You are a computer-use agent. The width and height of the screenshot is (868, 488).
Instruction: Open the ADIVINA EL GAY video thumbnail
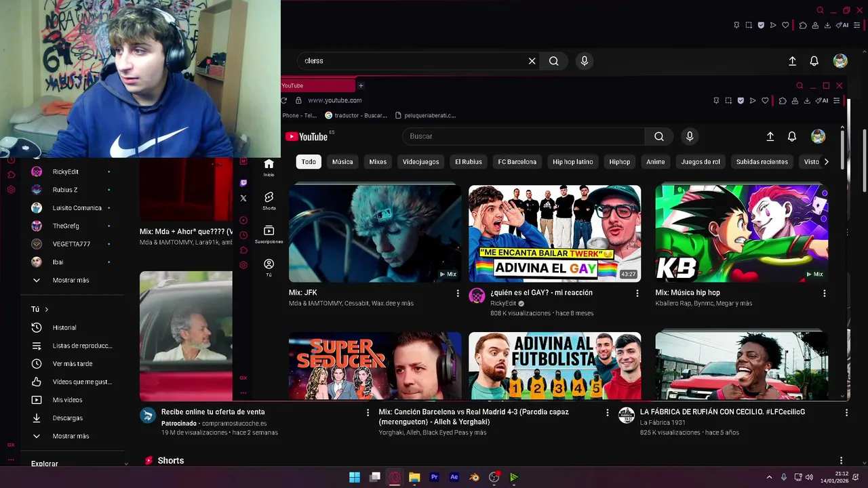[x=555, y=233]
